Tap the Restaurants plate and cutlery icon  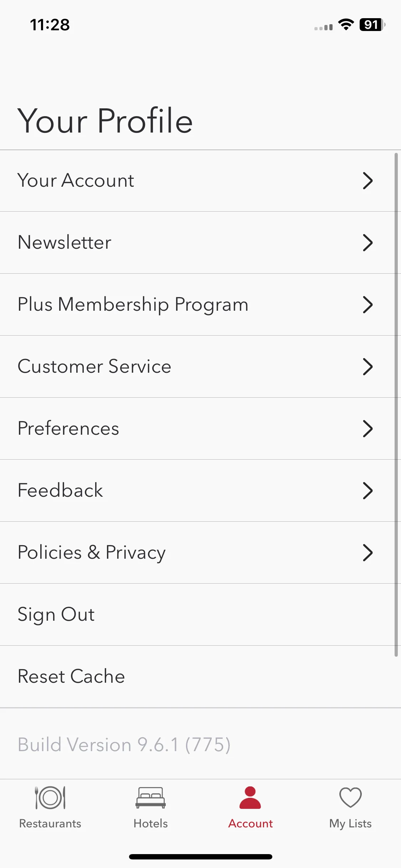50,797
